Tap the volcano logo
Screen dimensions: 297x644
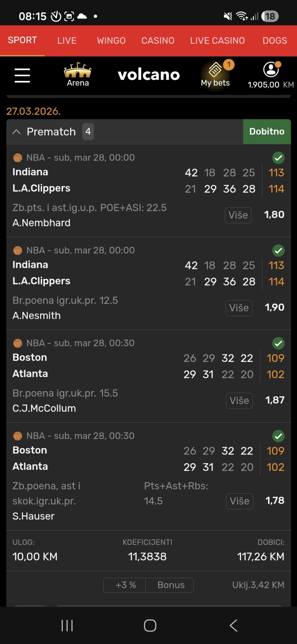pyautogui.click(x=148, y=75)
